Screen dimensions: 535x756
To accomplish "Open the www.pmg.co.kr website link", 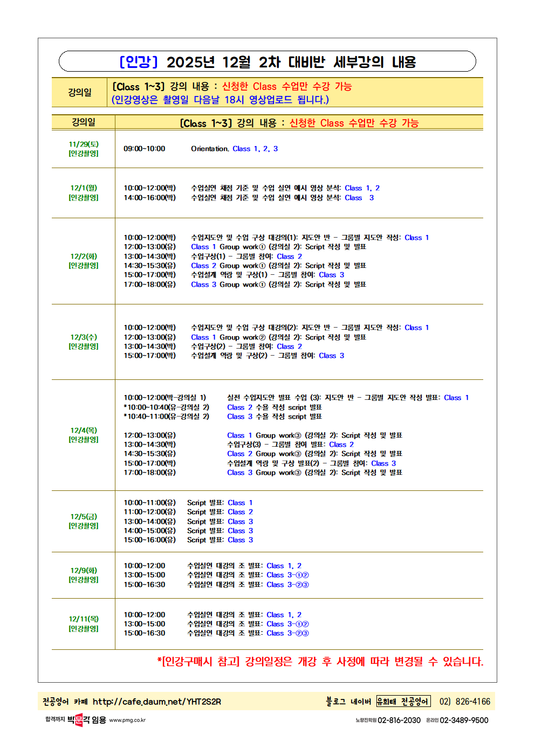I will [x=127, y=720].
